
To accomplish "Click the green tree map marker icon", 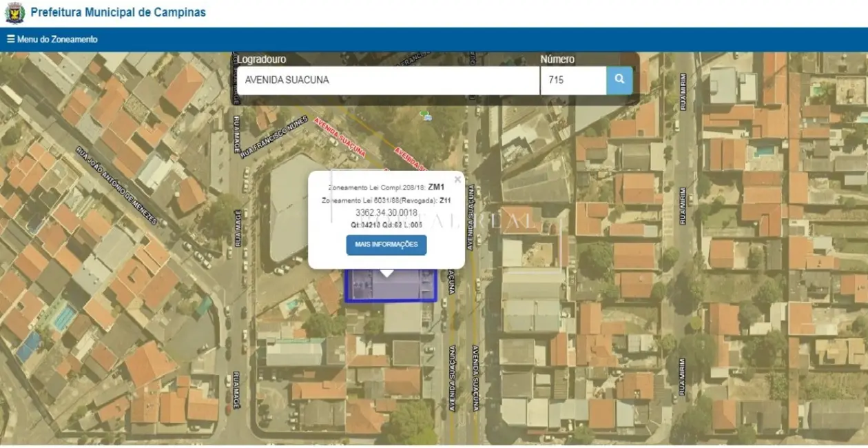I will click(426, 115).
